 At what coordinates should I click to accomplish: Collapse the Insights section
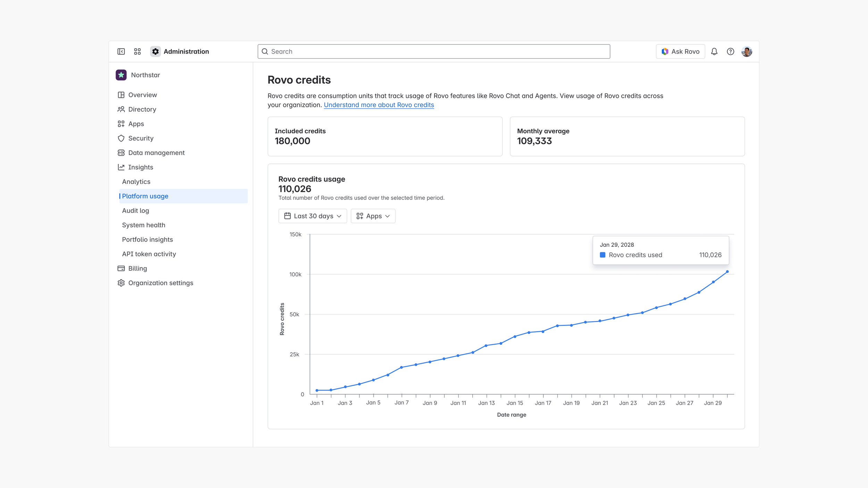coord(140,167)
